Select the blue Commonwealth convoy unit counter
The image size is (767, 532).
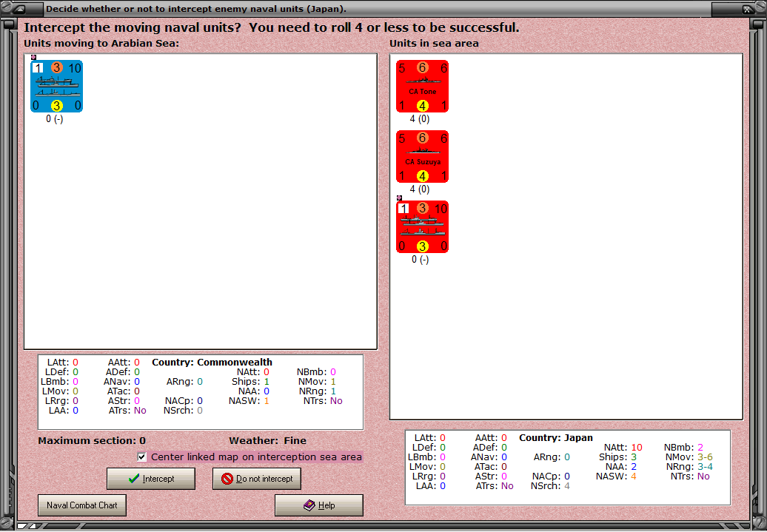[57, 87]
